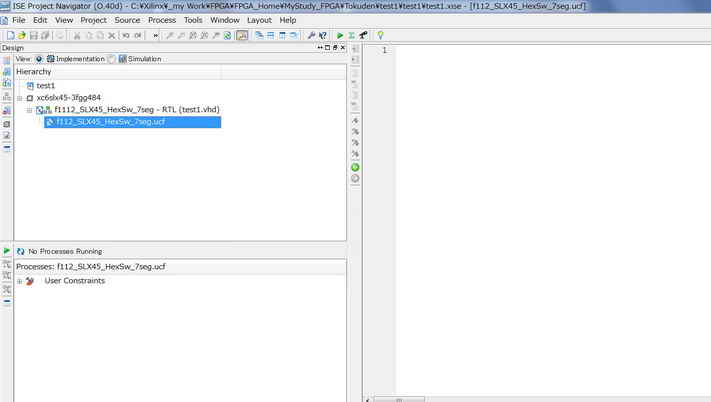The height and width of the screenshot is (402, 711).
Task: Click the black Stop process icon in the toolbar
Action: coord(363,35)
